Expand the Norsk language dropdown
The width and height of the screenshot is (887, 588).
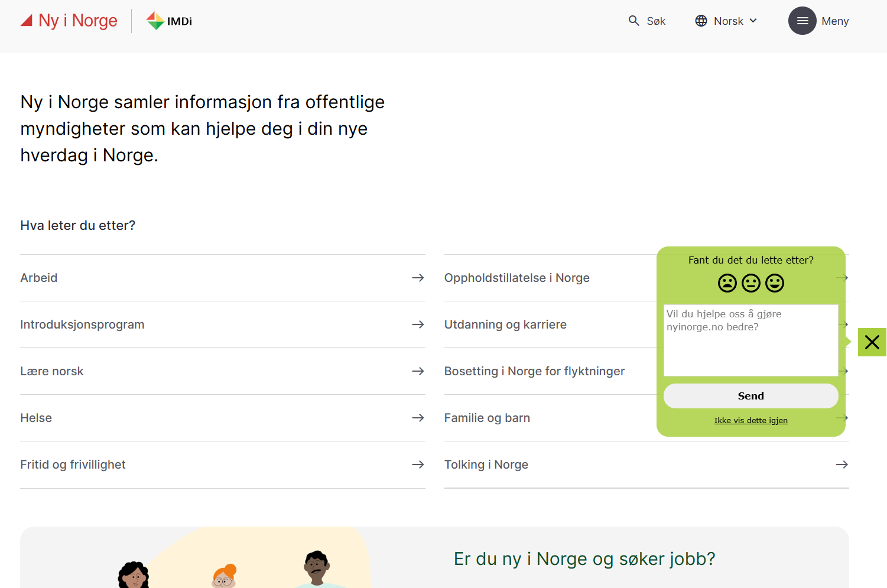[x=726, y=21]
